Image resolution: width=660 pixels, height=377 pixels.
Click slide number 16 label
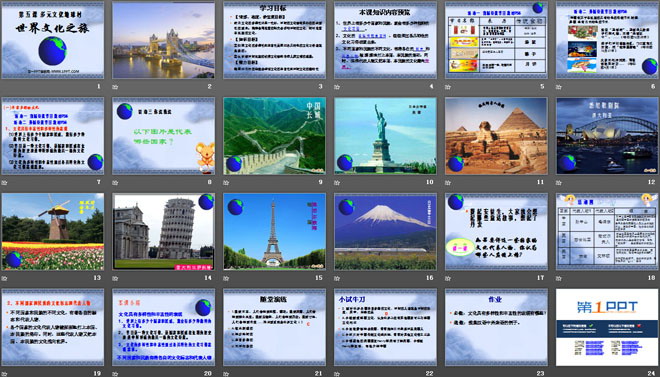(x=430, y=278)
